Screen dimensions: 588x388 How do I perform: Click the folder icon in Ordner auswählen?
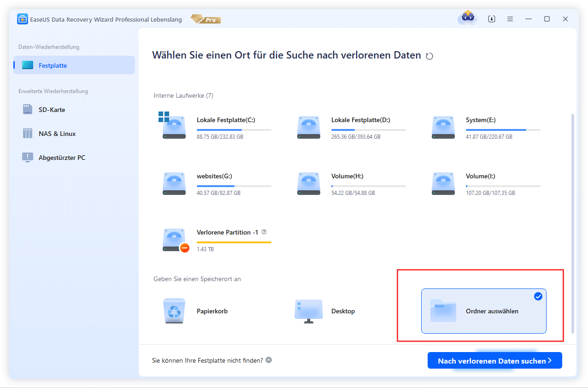coord(443,311)
